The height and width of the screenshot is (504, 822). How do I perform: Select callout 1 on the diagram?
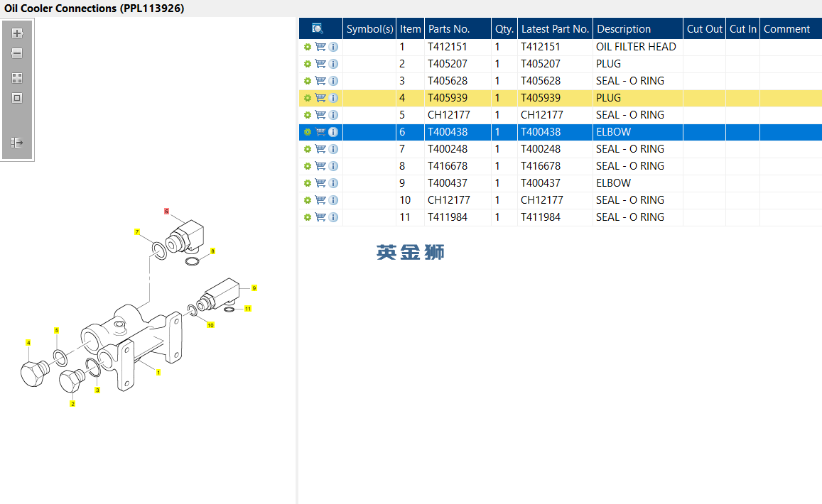point(158,373)
